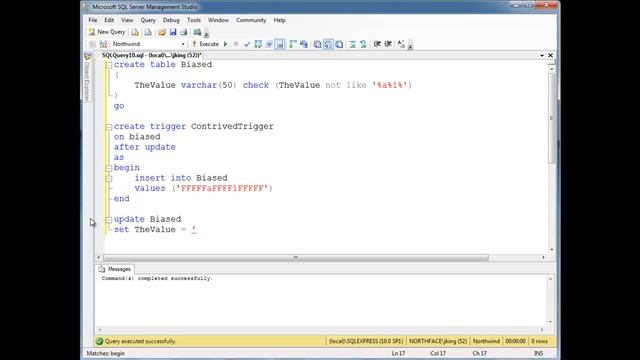Click the Save floppy disk icon
The width and height of the screenshot is (640, 360).
pos(173,32)
